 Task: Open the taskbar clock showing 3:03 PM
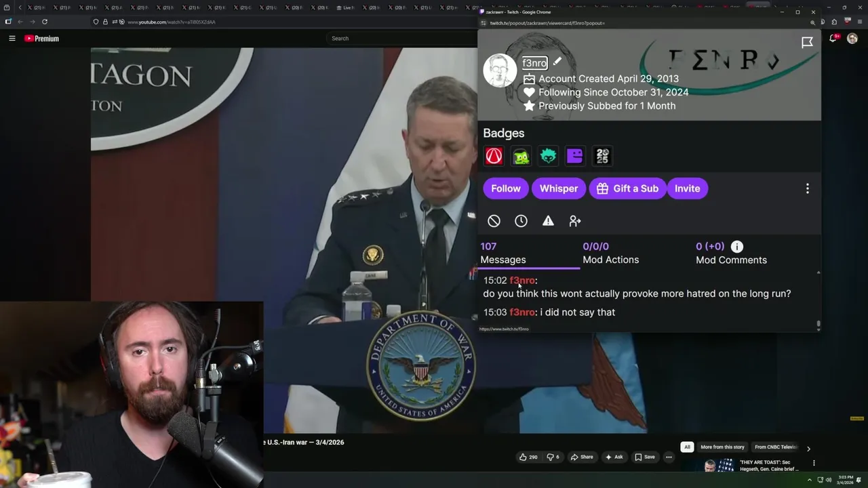[846, 480]
